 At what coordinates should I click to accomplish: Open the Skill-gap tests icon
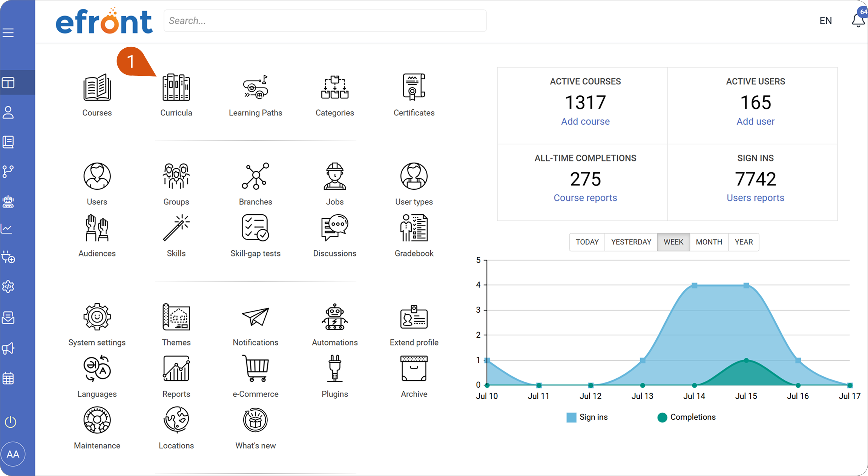click(255, 228)
